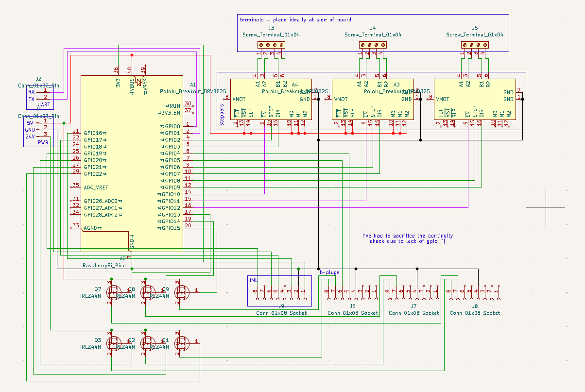The image size is (585, 392).
Task: Click the J3 reference label
Action: [271, 28]
